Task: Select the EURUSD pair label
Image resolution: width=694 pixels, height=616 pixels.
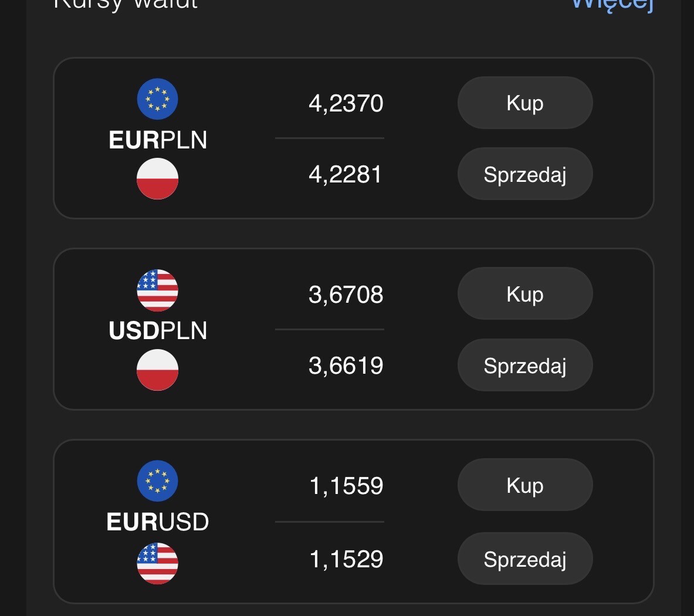Action: click(x=158, y=522)
